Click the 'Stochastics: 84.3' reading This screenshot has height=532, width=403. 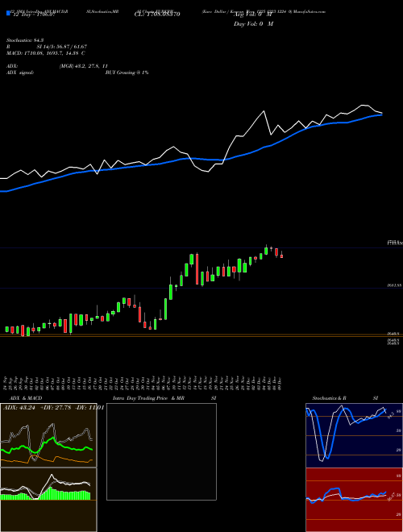pos(25,40)
